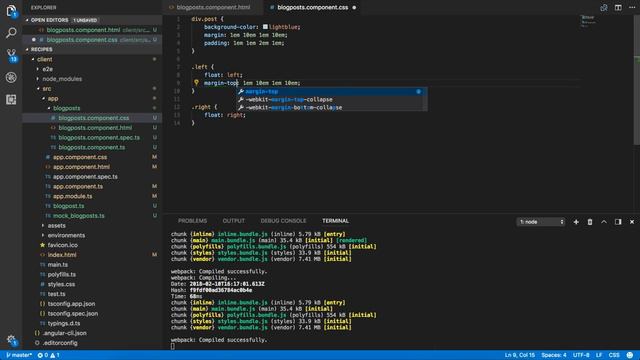Change indentation via Spaces: 4
Image resolution: width=640 pixels, height=360 pixels.
(553, 355)
